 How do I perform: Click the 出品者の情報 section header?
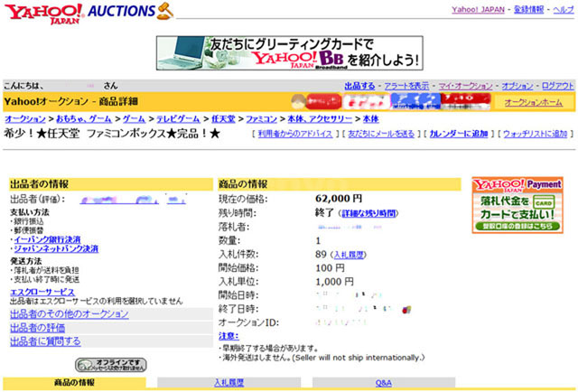pos(111,184)
